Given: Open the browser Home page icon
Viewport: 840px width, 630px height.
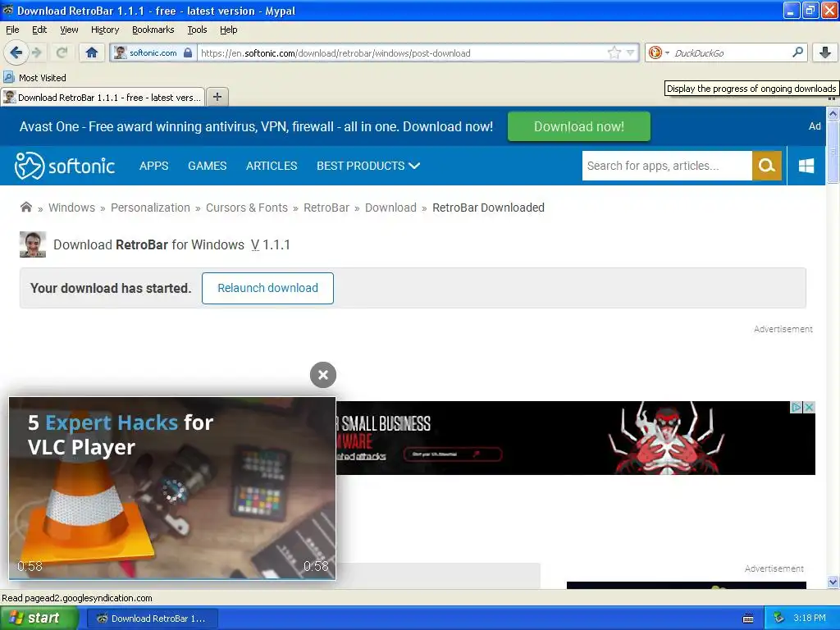Looking at the screenshot, I should tap(92, 52).
